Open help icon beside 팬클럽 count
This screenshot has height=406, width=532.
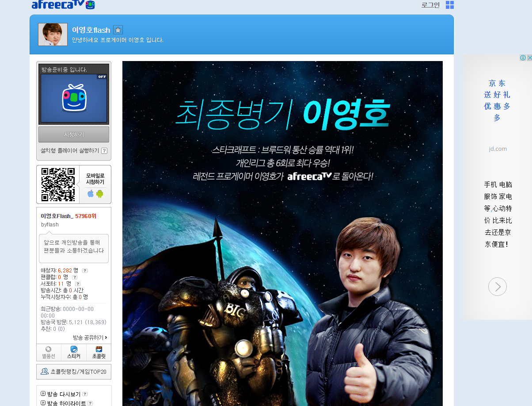point(75,277)
